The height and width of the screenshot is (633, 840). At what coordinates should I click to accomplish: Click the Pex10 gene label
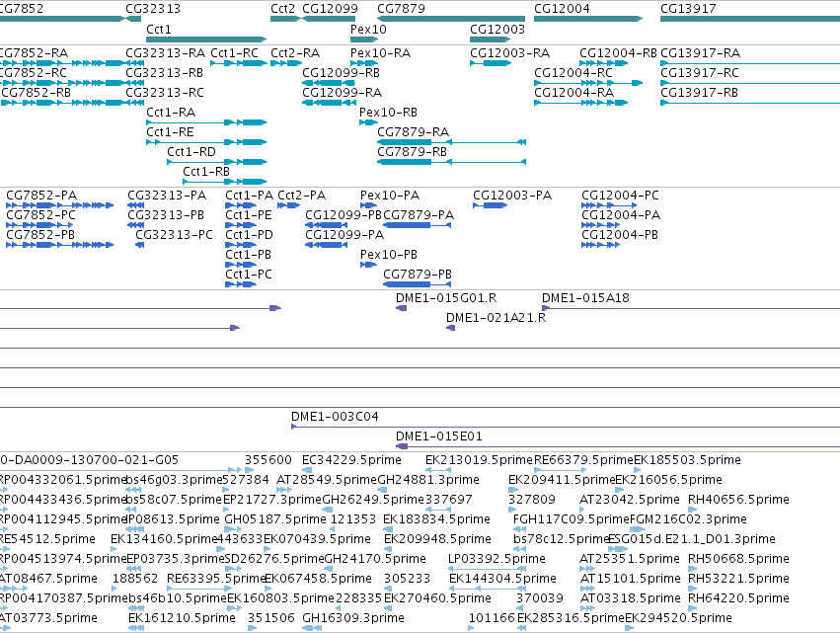(x=368, y=29)
